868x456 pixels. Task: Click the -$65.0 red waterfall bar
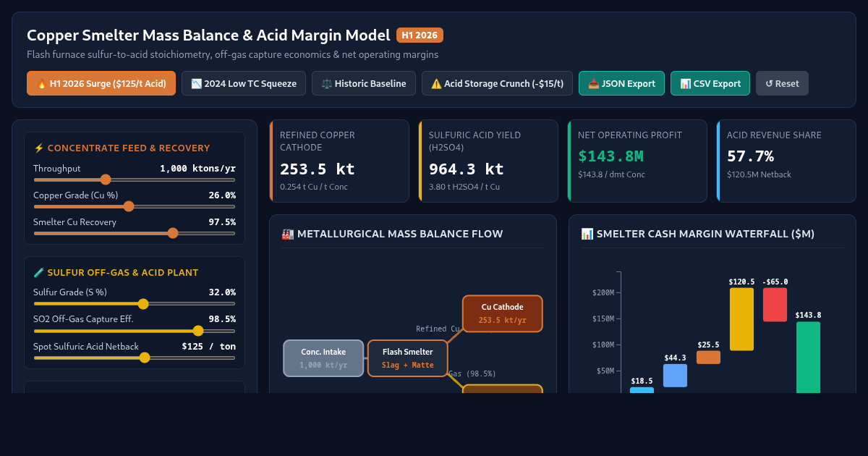[x=775, y=305]
